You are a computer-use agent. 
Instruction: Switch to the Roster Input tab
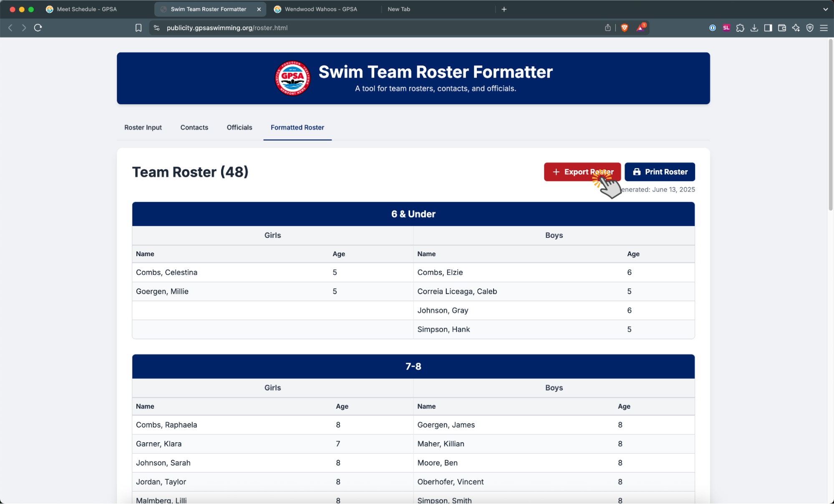(143, 127)
